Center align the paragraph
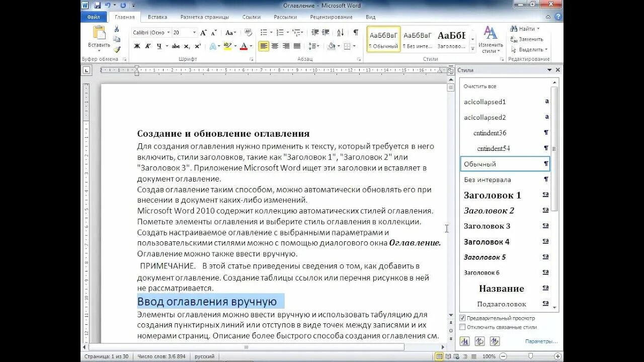 coord(275,46)
